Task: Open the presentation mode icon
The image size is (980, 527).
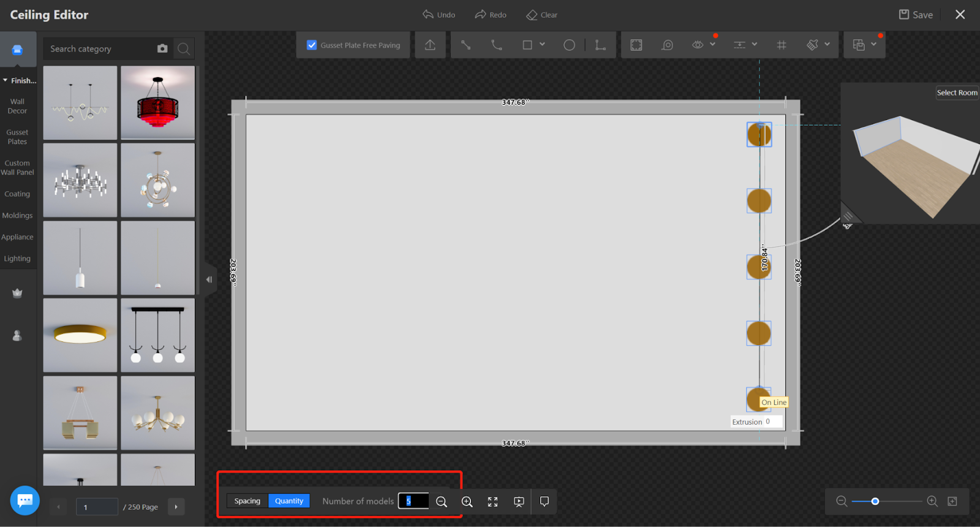Action: coord(519,501)
